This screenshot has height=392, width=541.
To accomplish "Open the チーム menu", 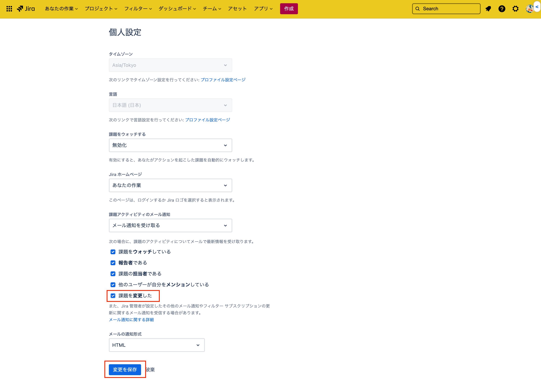I will tap(212, 9).
